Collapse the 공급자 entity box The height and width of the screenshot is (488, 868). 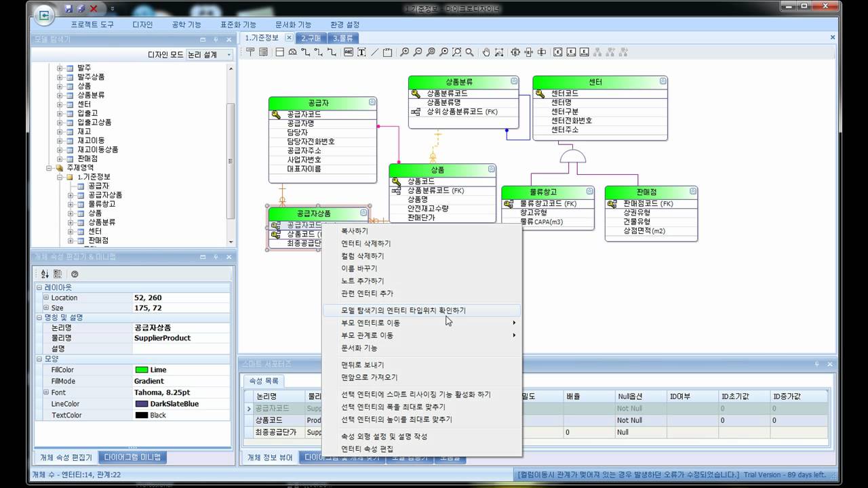point(372,102)
